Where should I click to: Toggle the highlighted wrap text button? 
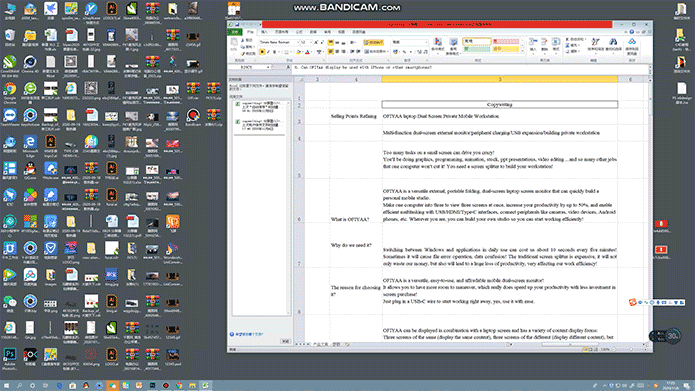373,43
